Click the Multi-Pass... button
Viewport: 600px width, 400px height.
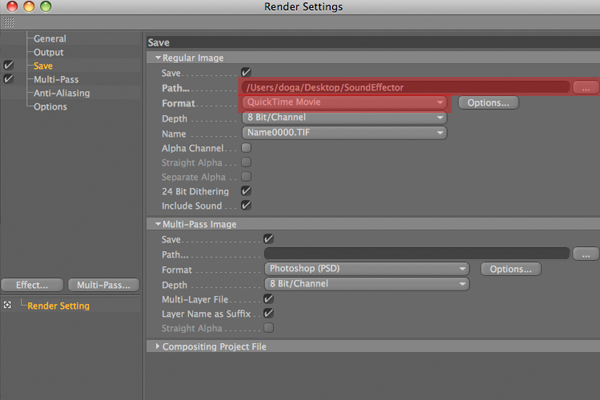[x=104, y=285]
